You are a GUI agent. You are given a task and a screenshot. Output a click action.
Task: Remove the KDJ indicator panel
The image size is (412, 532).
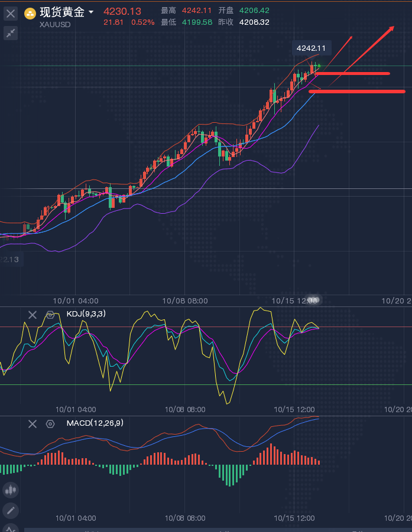point(33,315)
